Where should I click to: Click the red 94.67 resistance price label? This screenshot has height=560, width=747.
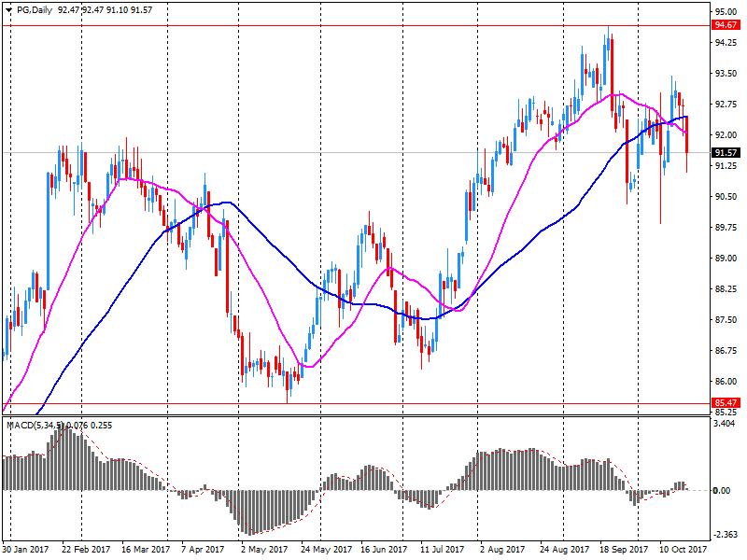point(726,25)
